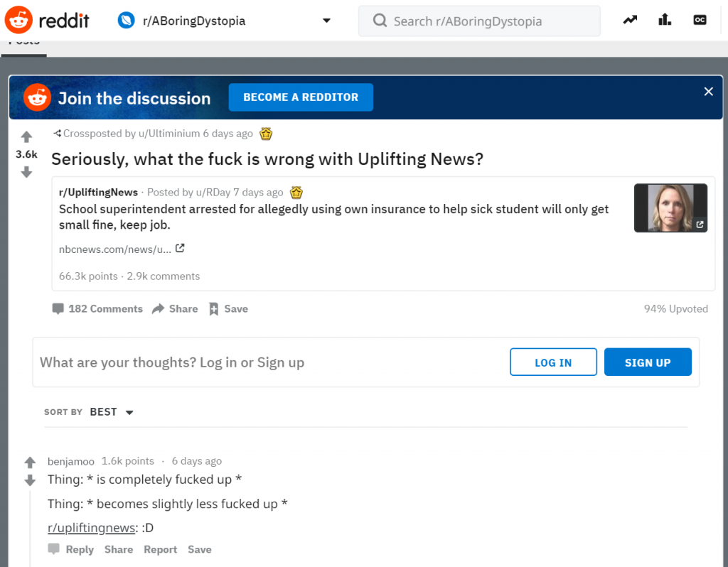The width and height of the screenshot is (728, 567).
Task: Click the Become a Redditor button
Action: (301, 97)
